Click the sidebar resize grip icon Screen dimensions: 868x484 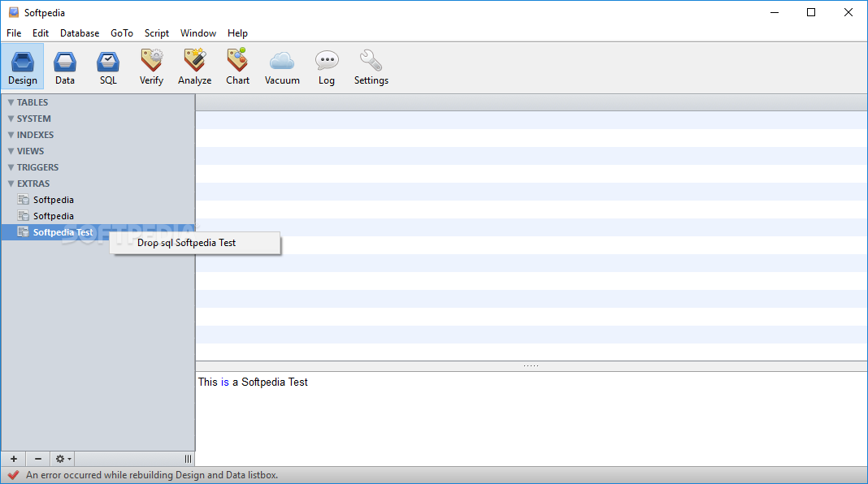point(188,459)
